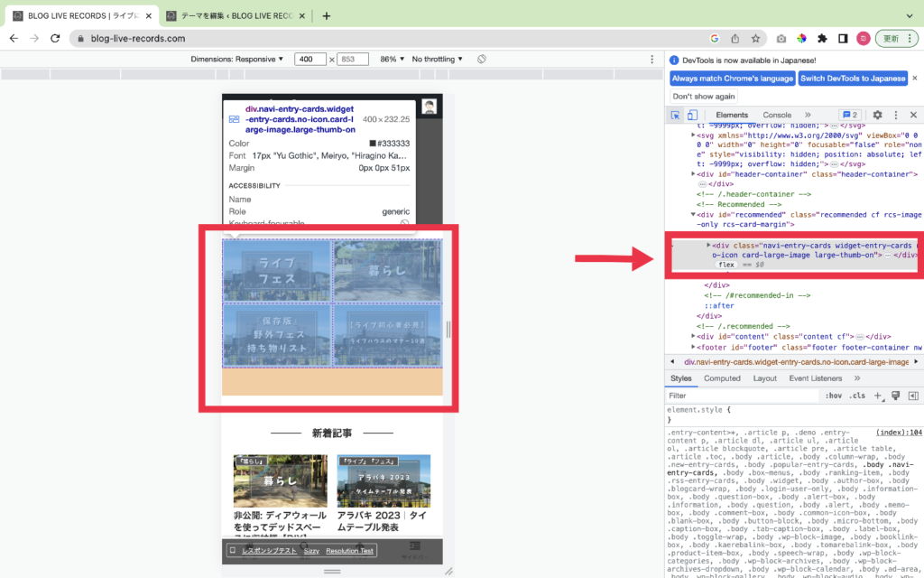Screen dimensions: 924x578
Task: Open the No throttling dropdown
Action: pos(438,59)
